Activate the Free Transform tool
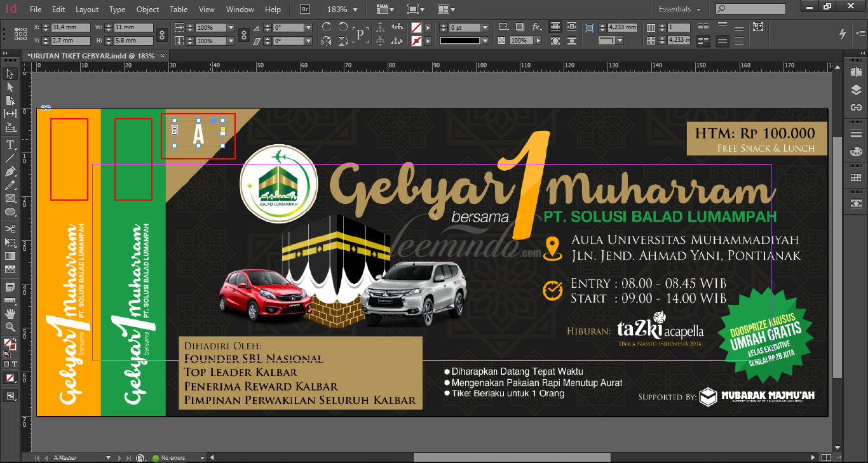868x463 pixels. click(10, 242)
